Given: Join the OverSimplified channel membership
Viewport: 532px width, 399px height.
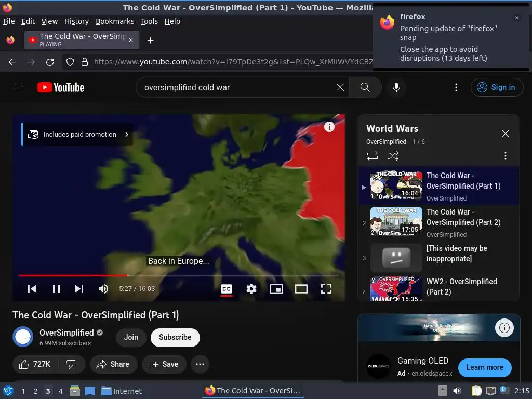Looking at the screenshot, I should pyautogui.click(x=131, y=337).
